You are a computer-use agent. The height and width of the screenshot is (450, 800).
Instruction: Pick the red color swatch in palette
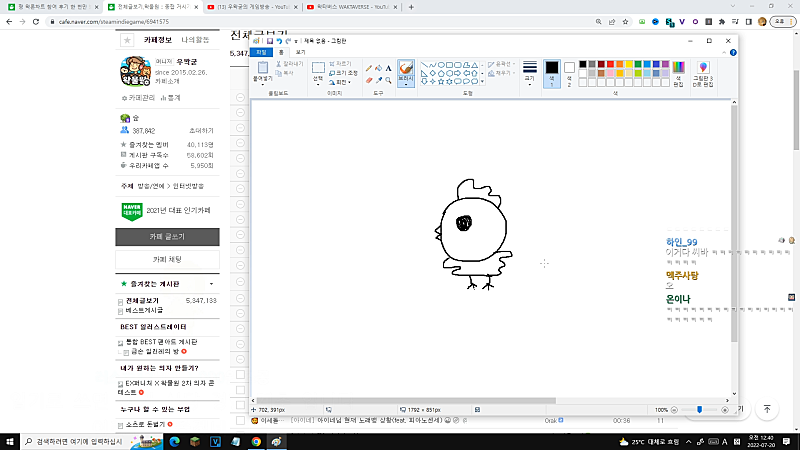(608, 63)
